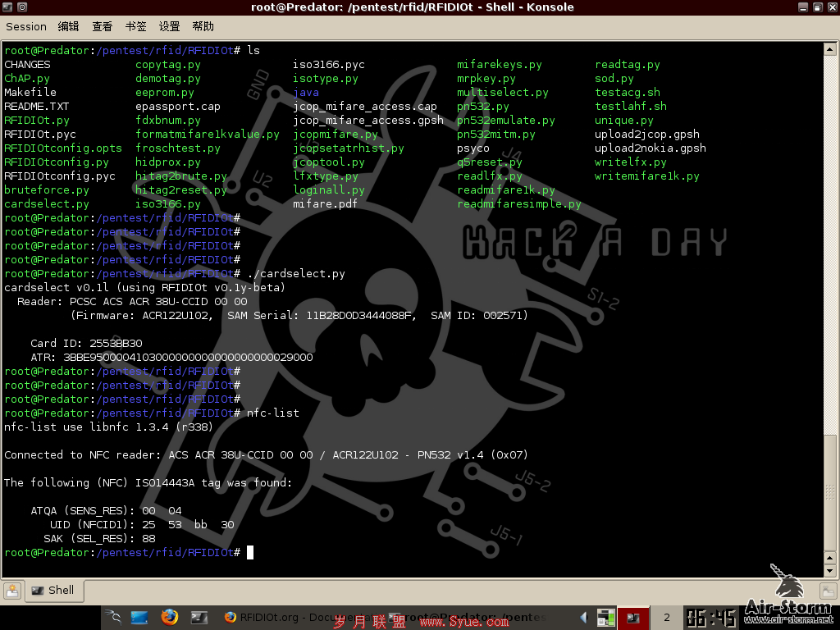Click the UID (NFCID1) output line

142,524
